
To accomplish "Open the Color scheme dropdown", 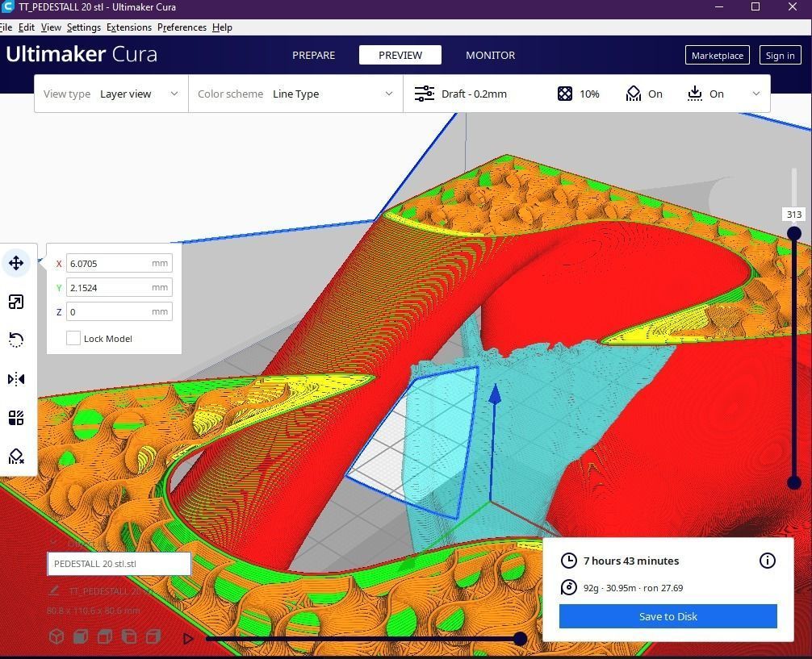I will click(x=295, y=94).
